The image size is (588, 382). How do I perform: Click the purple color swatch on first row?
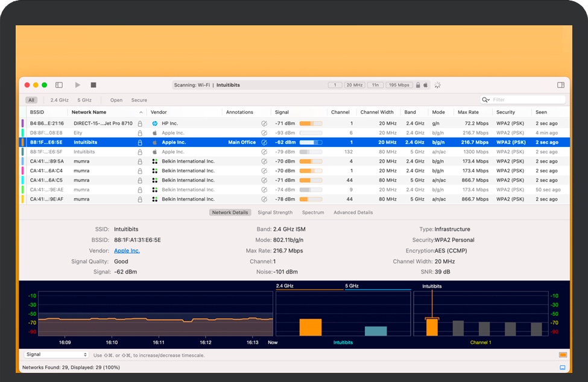tap(23, 124)
